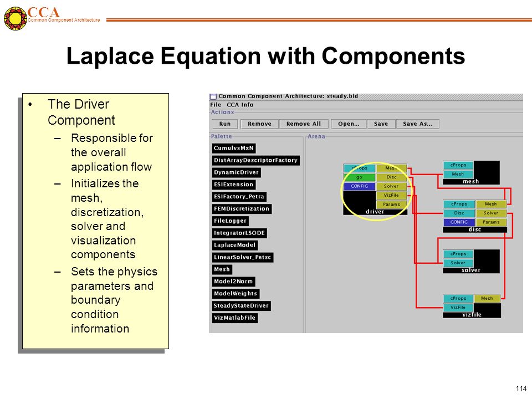
Task: Select DistArrayDescriptorFactory in the palette
Action: pyautogui.click(x=256, y=160)
